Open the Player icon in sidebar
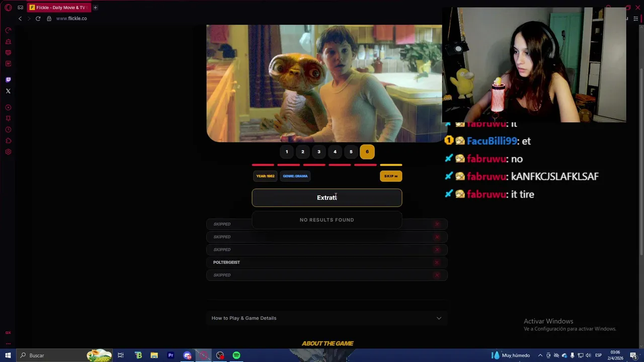 pos(8,108)
